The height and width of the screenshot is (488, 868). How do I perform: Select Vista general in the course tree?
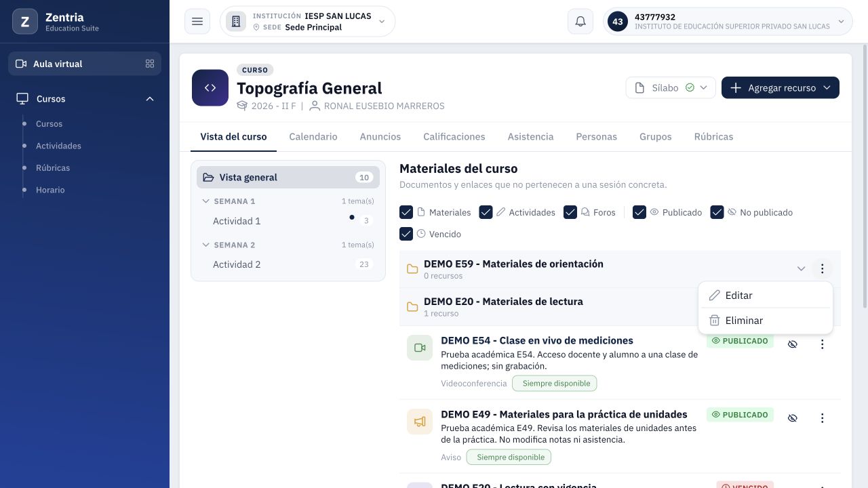click(x=288, y=178)
